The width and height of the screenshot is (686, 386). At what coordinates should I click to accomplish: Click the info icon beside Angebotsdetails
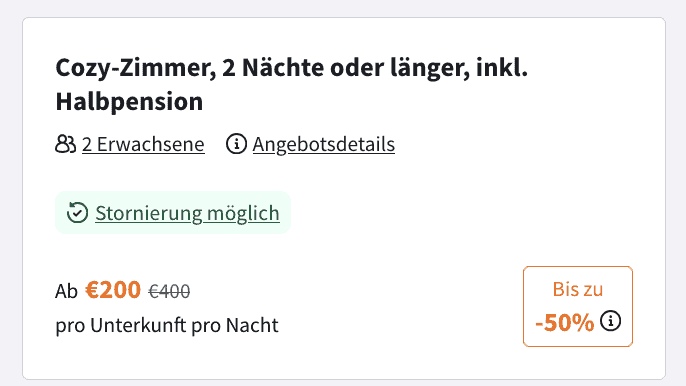coord(236,144)
